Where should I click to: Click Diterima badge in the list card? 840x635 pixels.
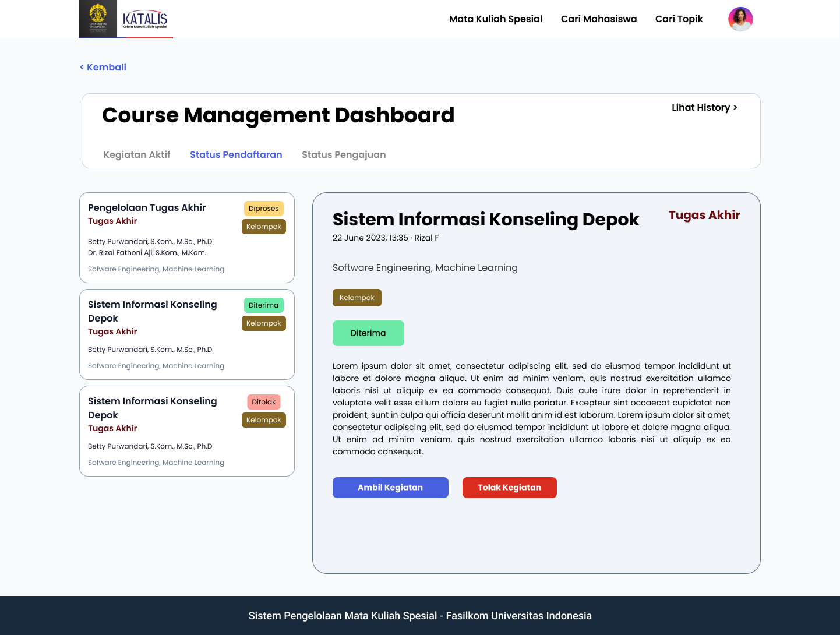263,305
